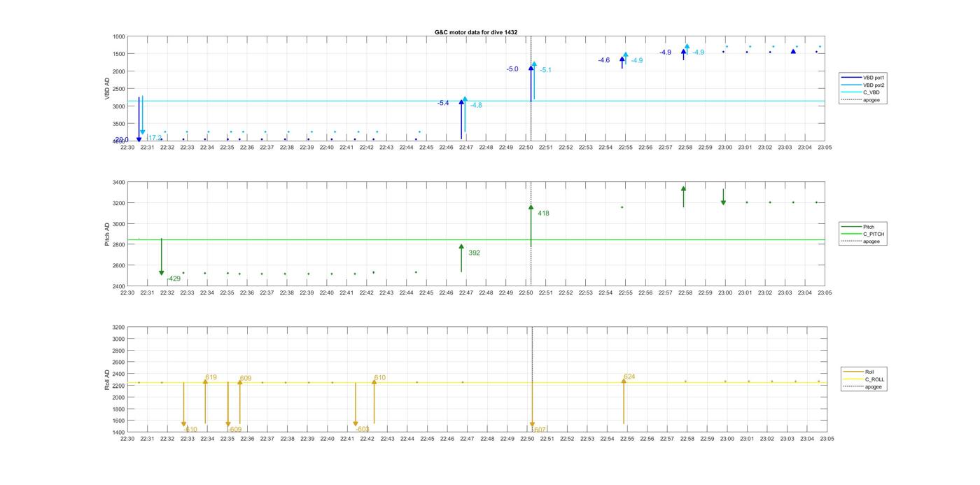
Task: Click the '-5.0' VBD rate label
Action: [x=512, y=69]
